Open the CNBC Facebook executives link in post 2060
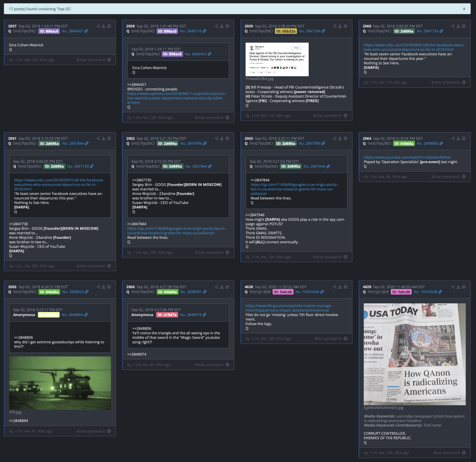The image size is (476, 462). tap(414, 47)
